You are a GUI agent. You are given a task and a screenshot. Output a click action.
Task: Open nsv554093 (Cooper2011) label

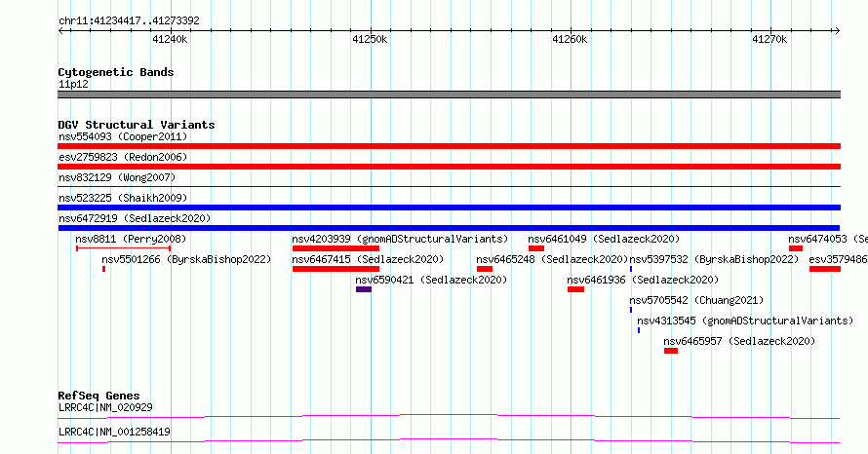point(123,136)
